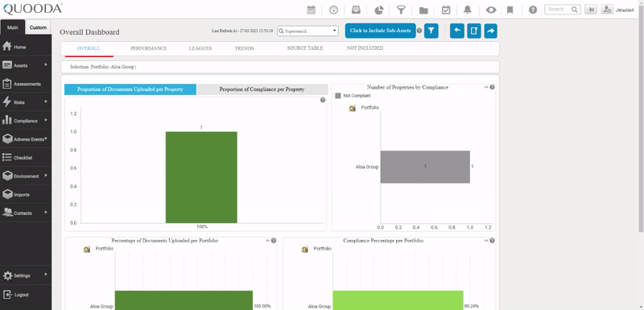Image resolution: width=644 pixels, height=310 pixels.
Task: Click the green 100% bar in chart
Action: point(201,177)
